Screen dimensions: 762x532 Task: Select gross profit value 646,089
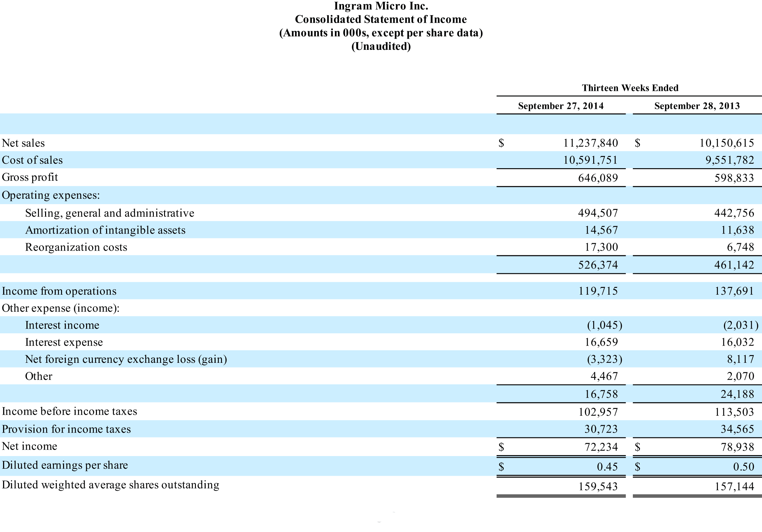click(x=598, y=178)
